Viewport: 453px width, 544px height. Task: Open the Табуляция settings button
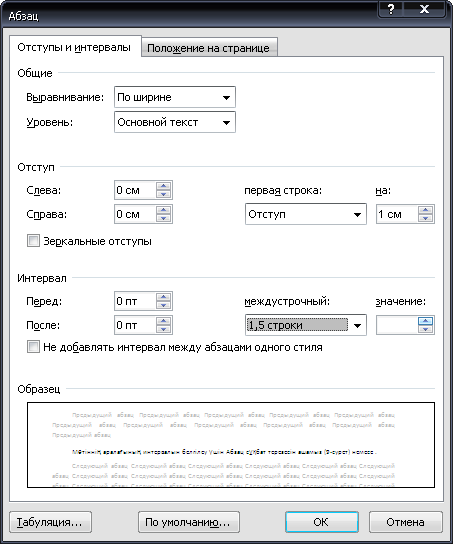[51, 522]
